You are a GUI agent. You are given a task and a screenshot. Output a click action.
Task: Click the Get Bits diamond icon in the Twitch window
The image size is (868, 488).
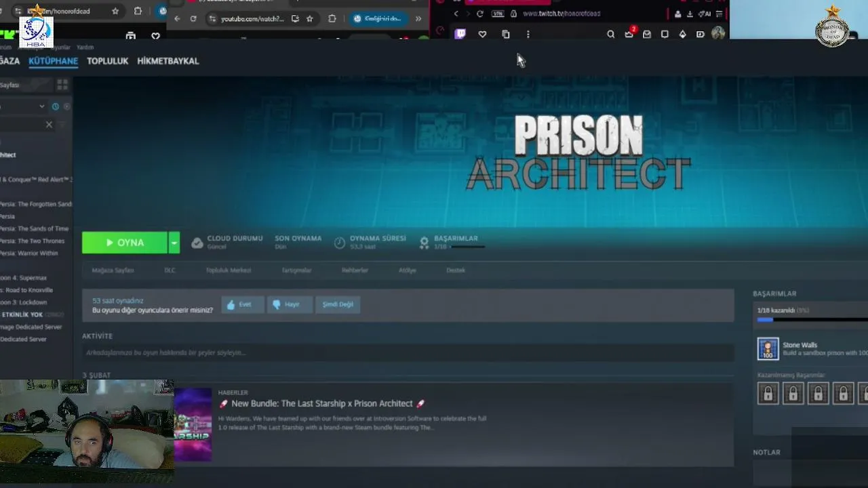click(683, 34)
